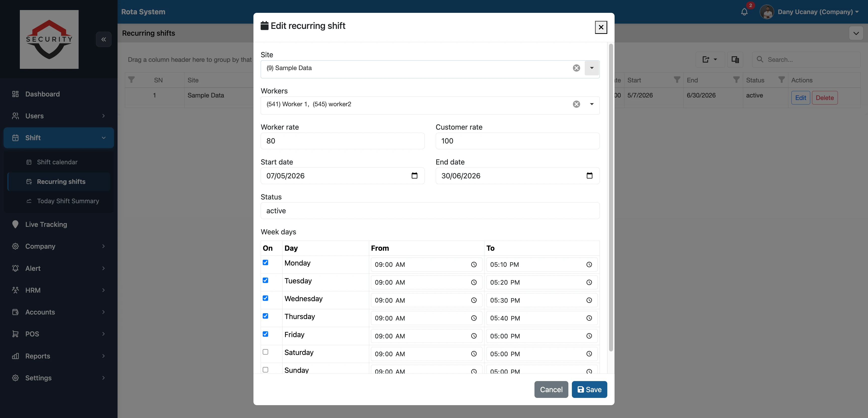Uncheck the Monday checkbox
The width and height of the screenshot is (868, 418).
[x=265, y=263]
